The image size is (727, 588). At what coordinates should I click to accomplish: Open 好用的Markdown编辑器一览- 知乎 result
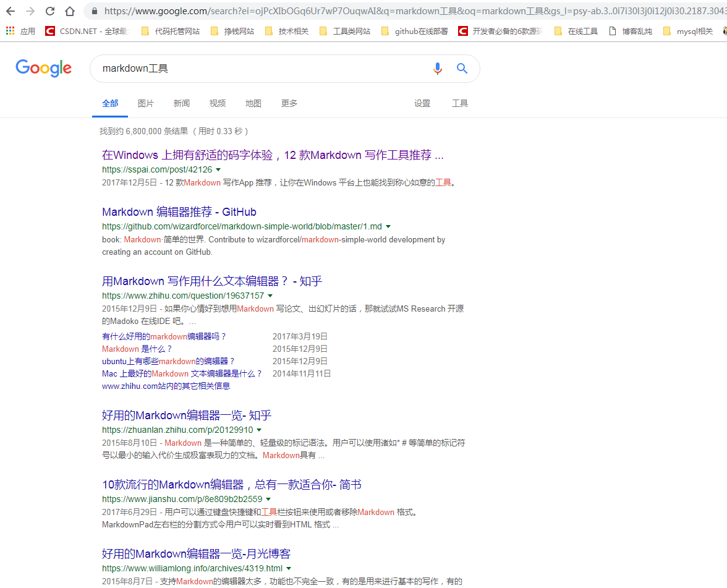(187, 415)
